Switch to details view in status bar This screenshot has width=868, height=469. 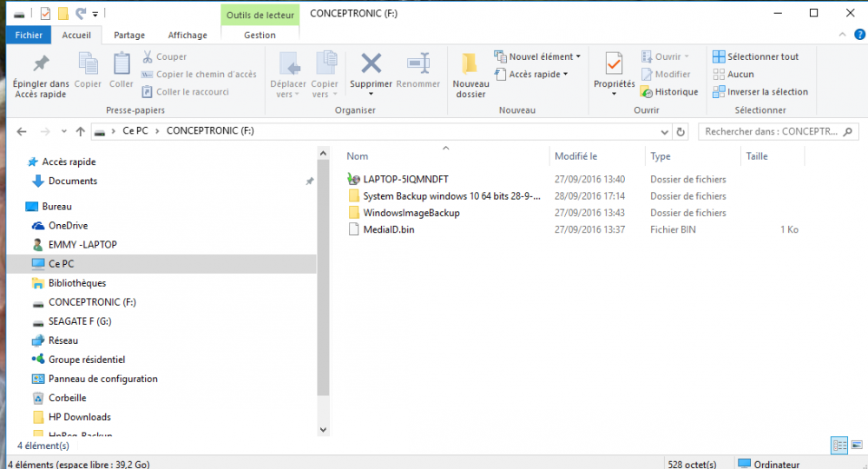(839, 445)
